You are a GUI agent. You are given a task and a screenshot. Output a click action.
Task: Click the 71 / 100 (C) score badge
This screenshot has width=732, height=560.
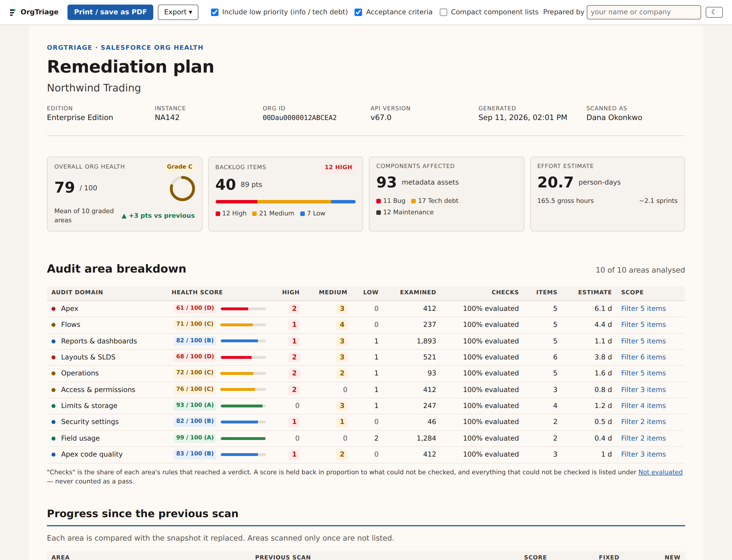[195, 324]
